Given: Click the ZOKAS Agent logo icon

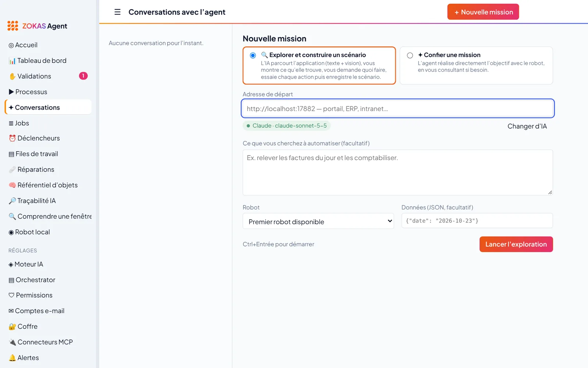Looking at the screenshot, I should [13, 26].
